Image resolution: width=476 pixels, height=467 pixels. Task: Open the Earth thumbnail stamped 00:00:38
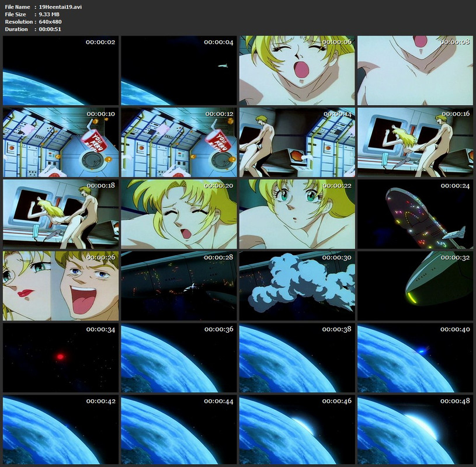pyautogui.click(x=297, y=358)
